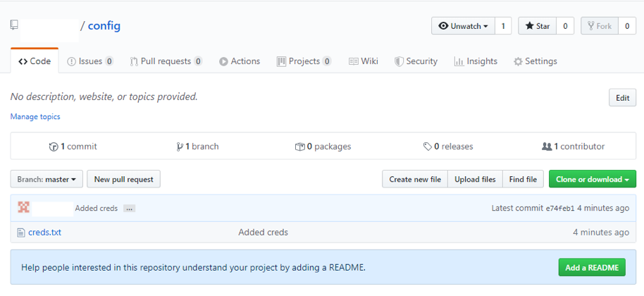Click the code brackets icon on Code tab
The height and width of the screenshot is (296, 644).
pyautogui.click(x=23, y=61)
